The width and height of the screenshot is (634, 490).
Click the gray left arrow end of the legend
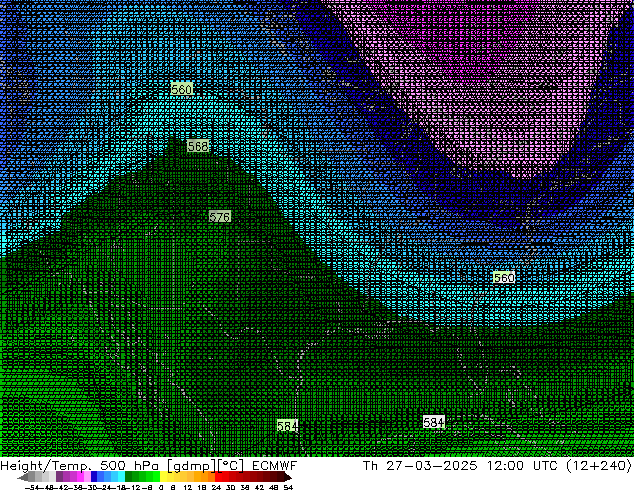(x=23, y=477)
